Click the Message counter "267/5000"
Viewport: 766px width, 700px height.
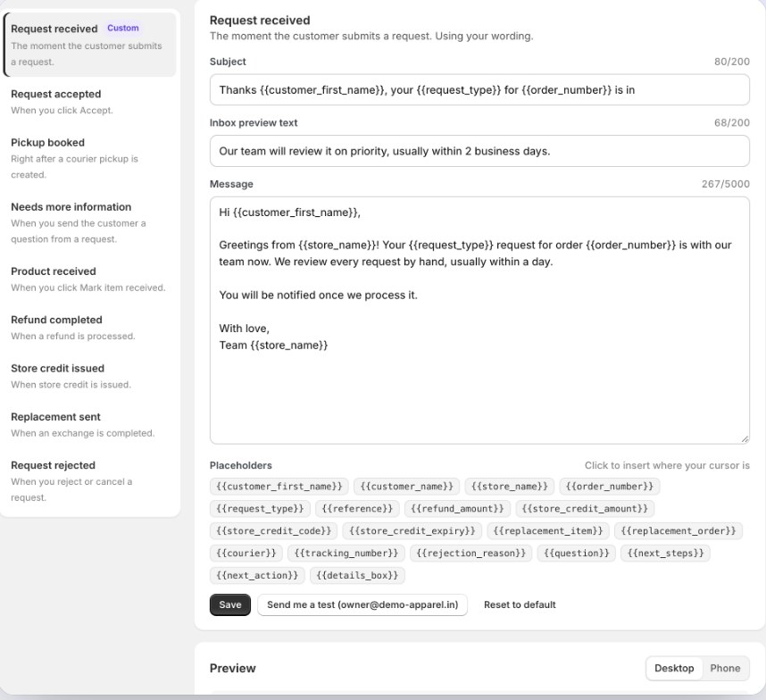[726, 184]
